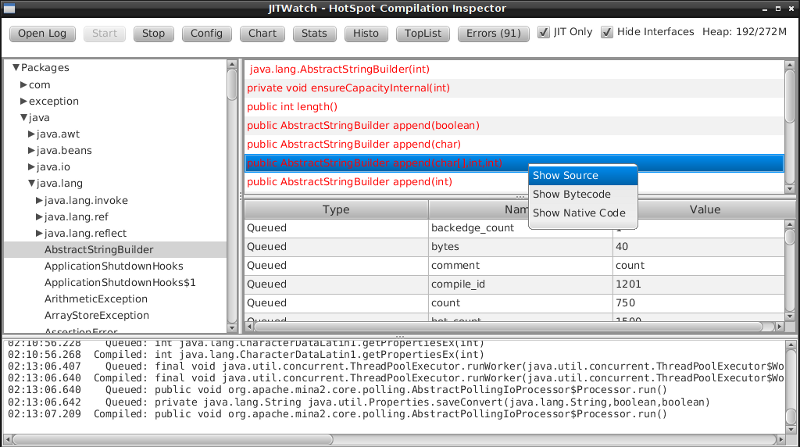Show the Stats window
Viewport: 800px width, 447px height.
point(315,33)
